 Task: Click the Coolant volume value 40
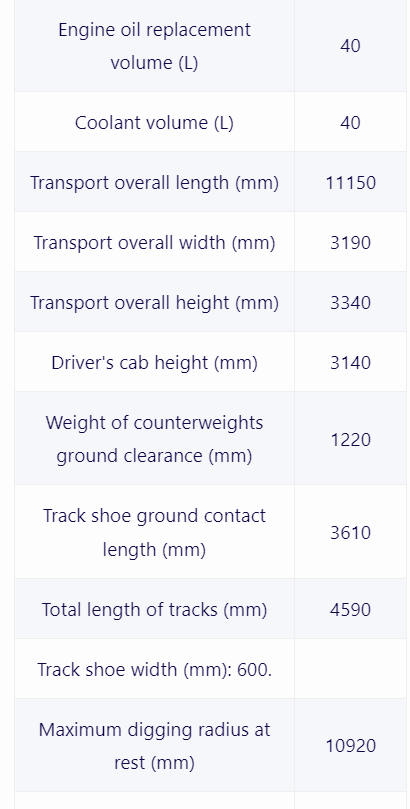tap(350, 123)
